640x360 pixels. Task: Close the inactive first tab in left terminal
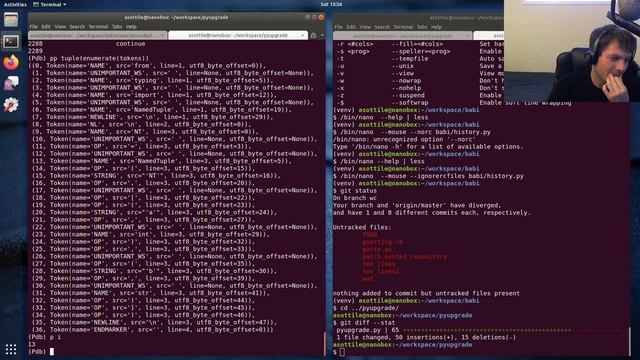tap(162, 36)
